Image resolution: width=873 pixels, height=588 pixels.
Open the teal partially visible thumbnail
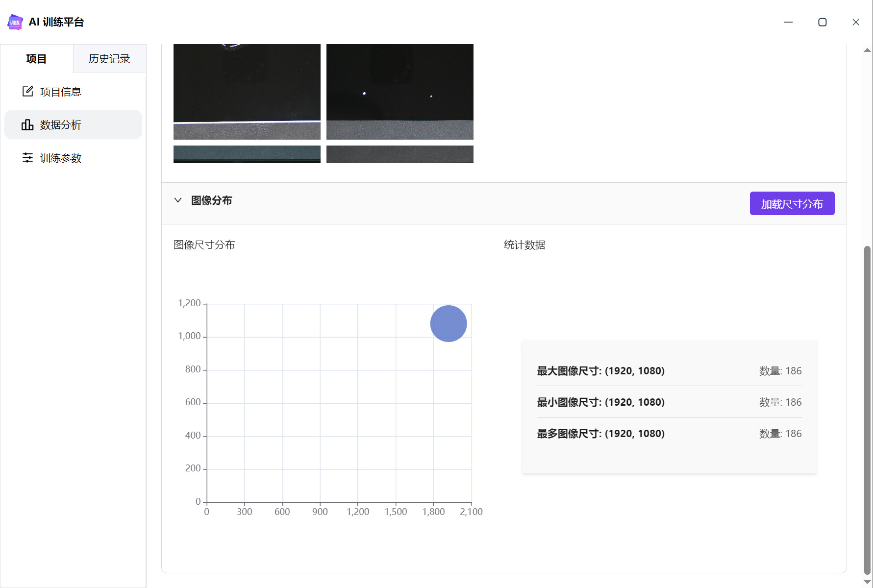pyautogui.click(x=247, y=154)
